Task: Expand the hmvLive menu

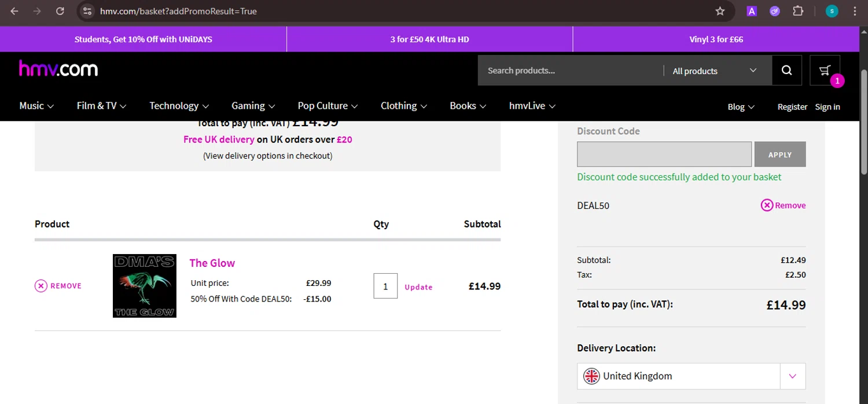Action: (532, 106)
